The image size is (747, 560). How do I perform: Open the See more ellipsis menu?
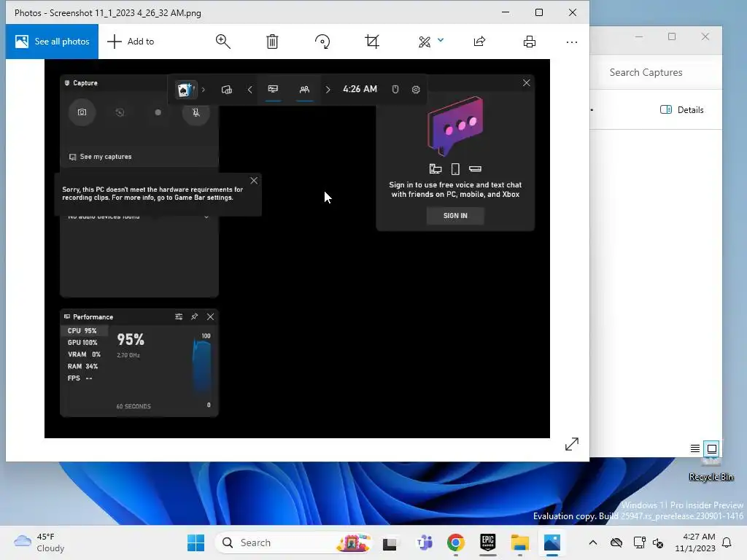572,42
